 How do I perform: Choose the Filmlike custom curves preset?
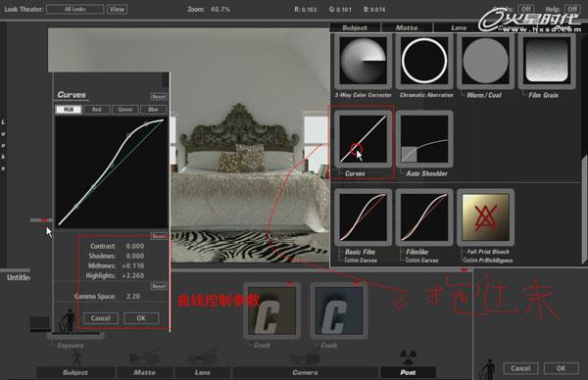coord(424,217)
